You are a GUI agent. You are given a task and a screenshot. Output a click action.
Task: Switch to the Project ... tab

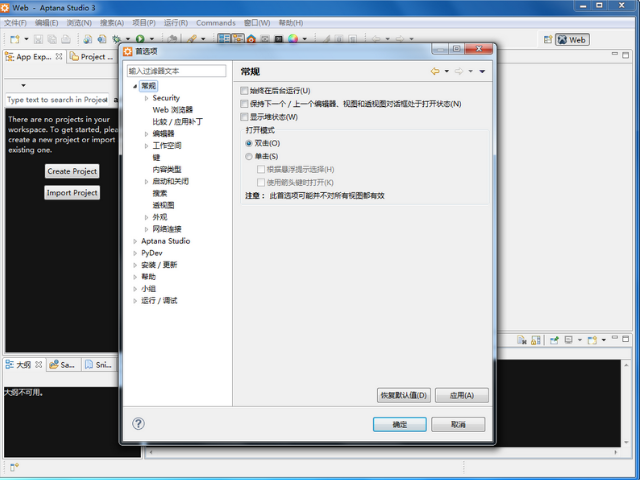(x=92, y=57)
